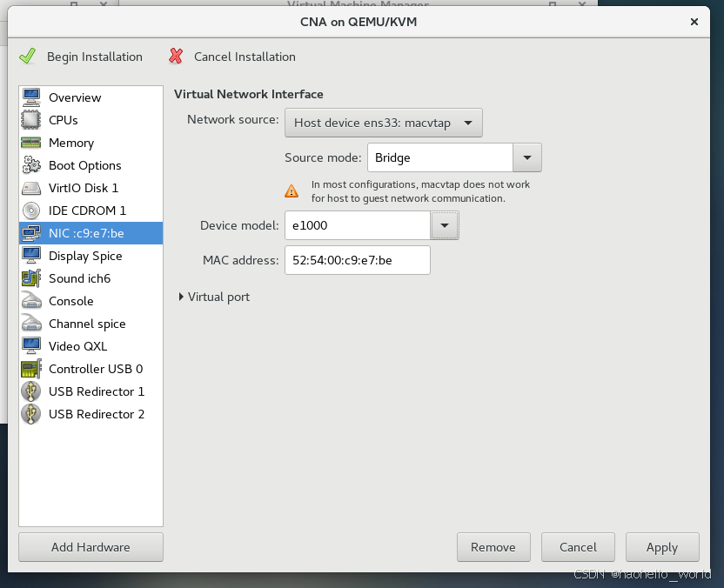This screenshot has width=724, height=588.
Task: Click the Virtual Network Interface heading
Action: pos(248,94)
